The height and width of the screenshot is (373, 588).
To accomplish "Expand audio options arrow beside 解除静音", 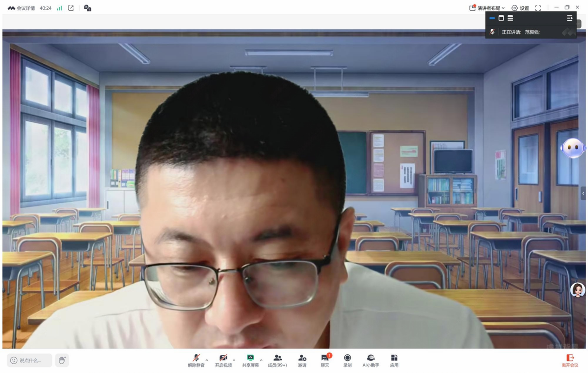I will (x=207, y=360).
